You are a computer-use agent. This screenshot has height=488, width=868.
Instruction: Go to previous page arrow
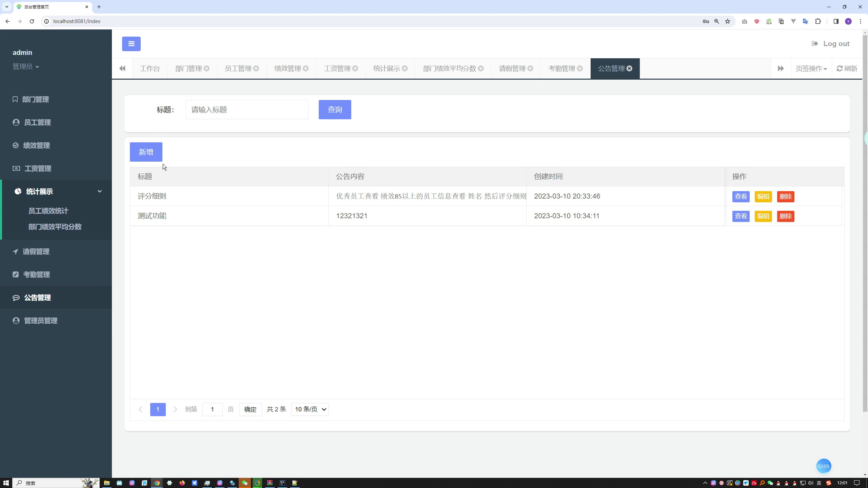[140, 409]
